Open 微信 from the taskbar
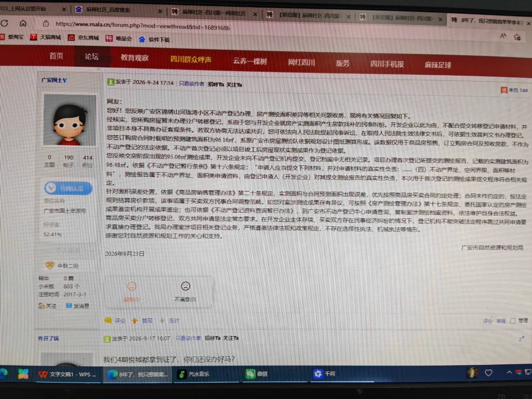This screenshot has width=532, height=399. pyautogui.click(x=256, y=374)
